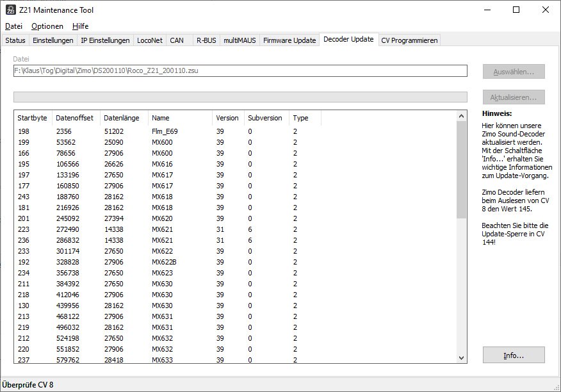Click the Hinweis heading text
Image resolution: width=561 pixels, height=392 pixels.
[x=497, y=113]
